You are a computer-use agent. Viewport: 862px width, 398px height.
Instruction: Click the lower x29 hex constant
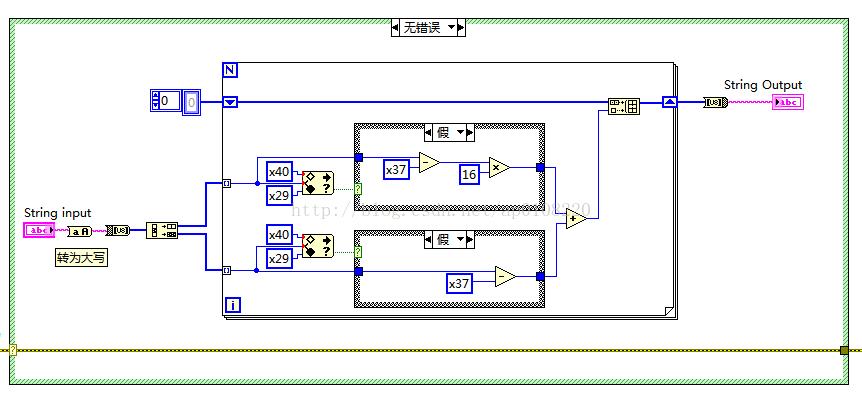(x=279, y=258)
